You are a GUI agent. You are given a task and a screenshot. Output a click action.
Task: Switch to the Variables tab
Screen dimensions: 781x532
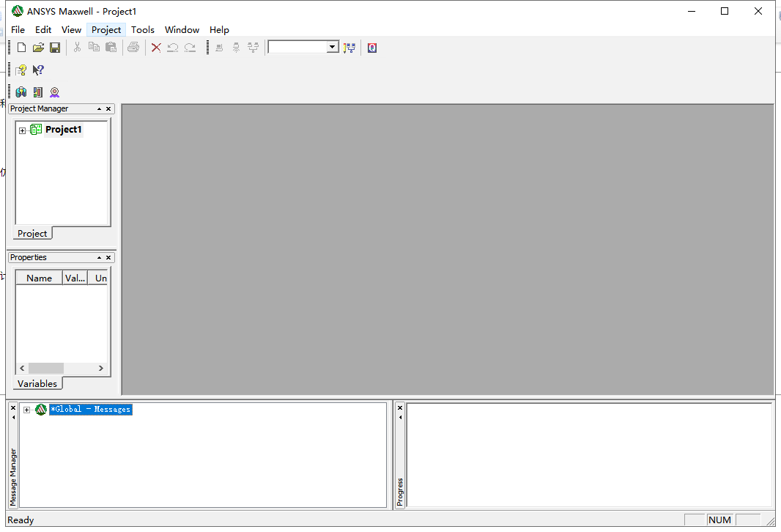[37, 383]
